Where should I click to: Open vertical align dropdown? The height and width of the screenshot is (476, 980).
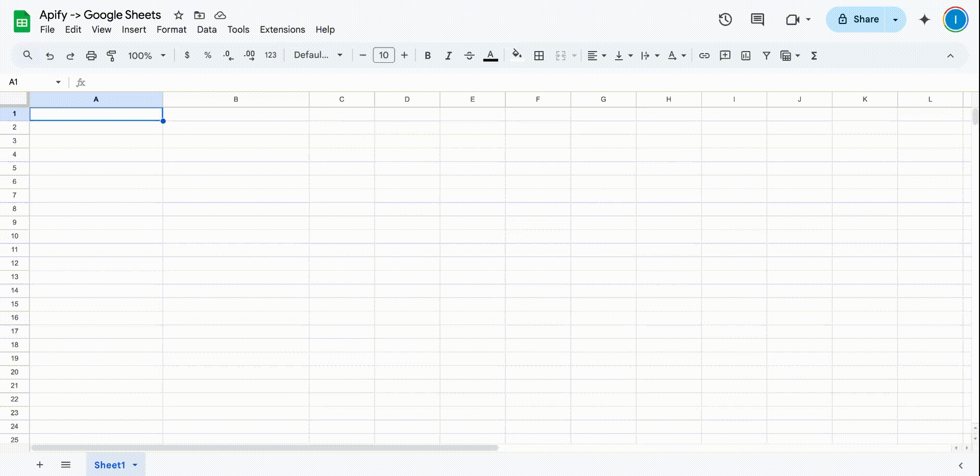[623, 56]
